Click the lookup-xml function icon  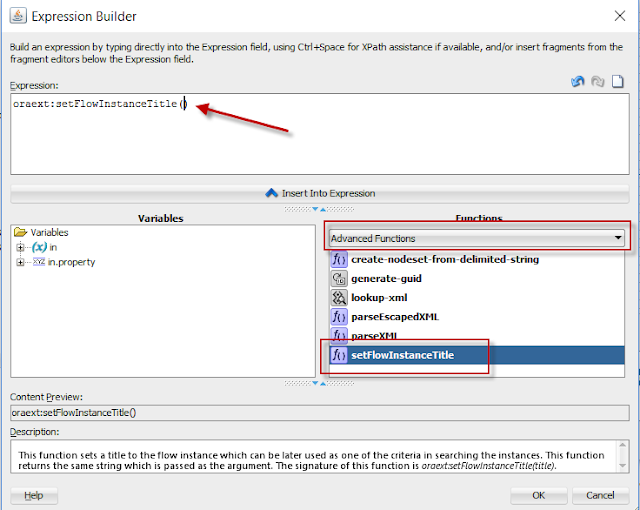(339, 297)
